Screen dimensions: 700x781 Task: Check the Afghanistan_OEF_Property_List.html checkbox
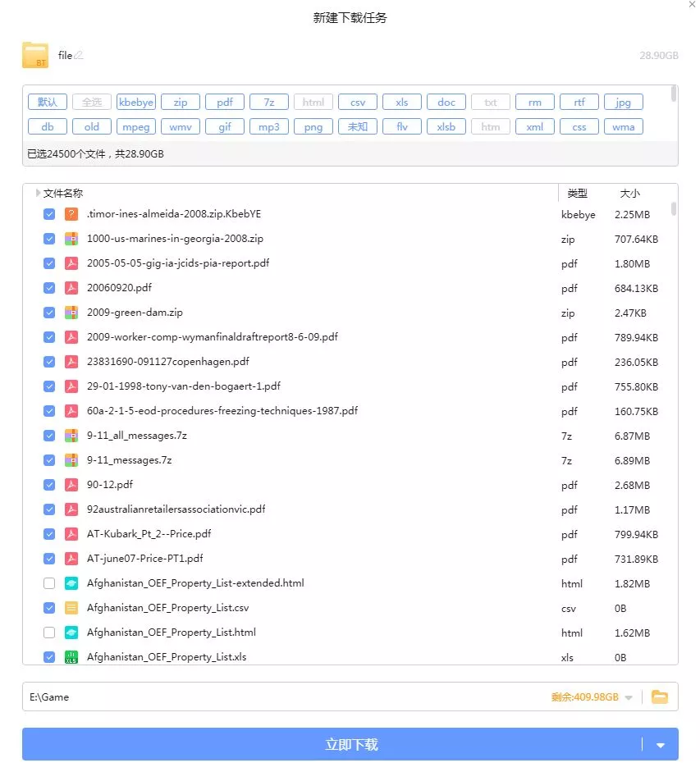(49, 633)
